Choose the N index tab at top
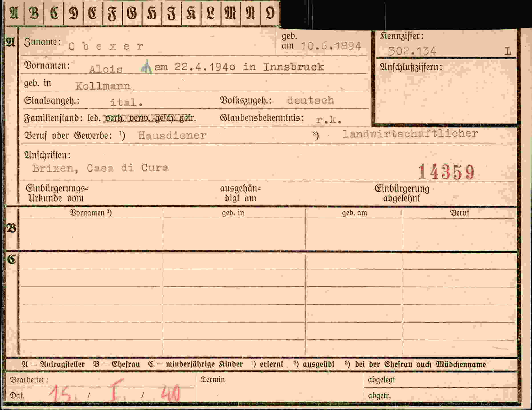 [x=250, y=13]
